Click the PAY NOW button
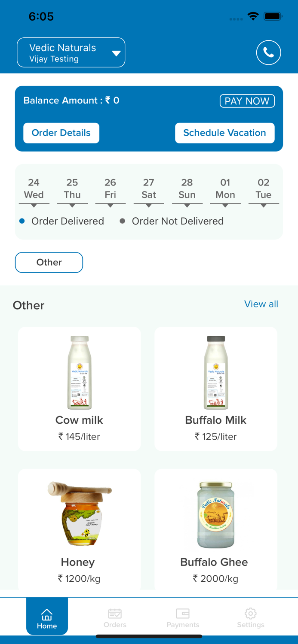The image size is (298, 644). tap(247, 101)
